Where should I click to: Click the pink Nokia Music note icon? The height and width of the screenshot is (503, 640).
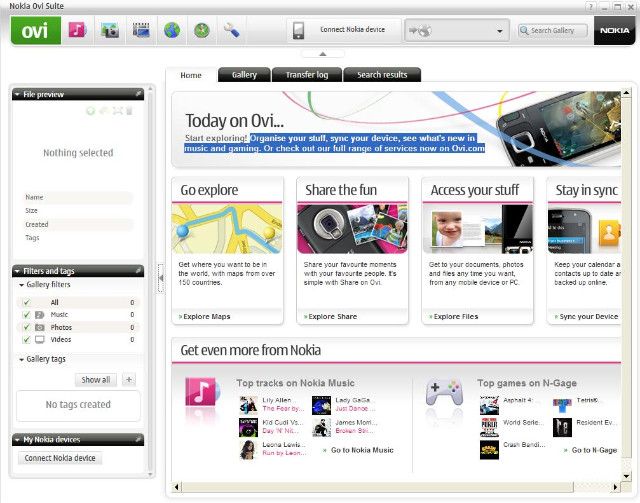(x=201, y=392)
